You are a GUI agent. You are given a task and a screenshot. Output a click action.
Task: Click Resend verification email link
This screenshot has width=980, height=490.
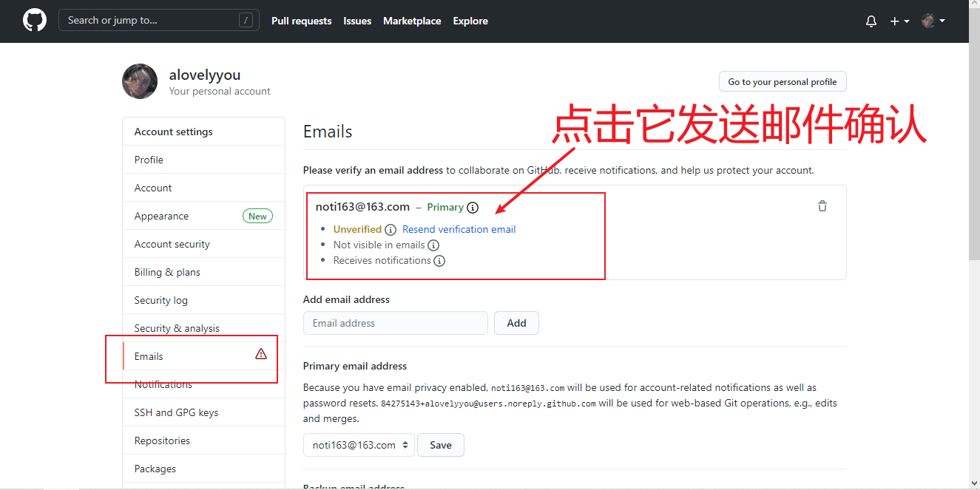(459, 229)
